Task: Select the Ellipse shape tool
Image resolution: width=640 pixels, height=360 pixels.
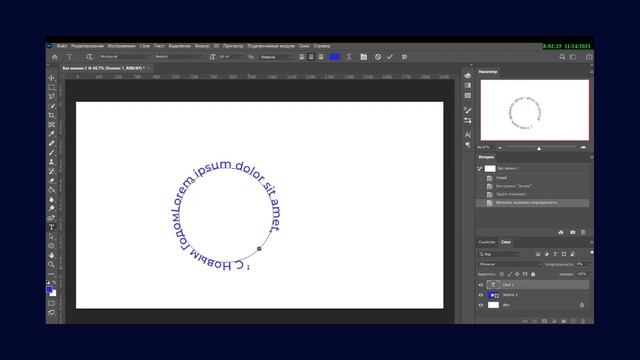Action: pos(51,246)
